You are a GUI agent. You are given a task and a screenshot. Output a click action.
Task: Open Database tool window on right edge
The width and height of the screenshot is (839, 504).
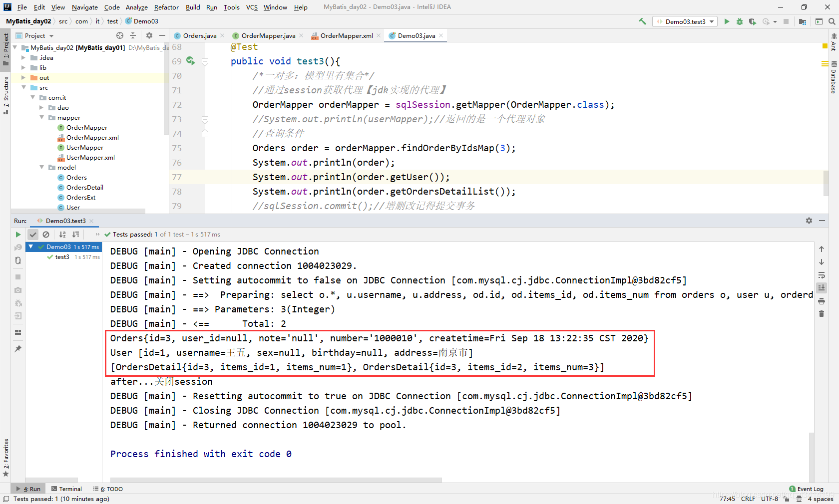tap(834, 77)
